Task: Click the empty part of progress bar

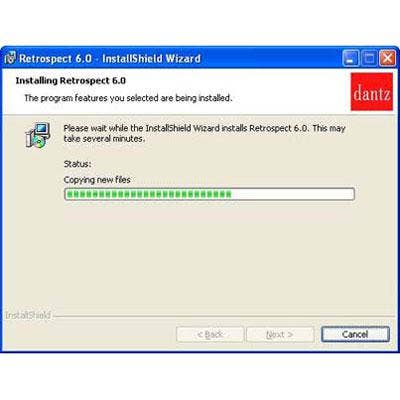Action: click(292, 194)
